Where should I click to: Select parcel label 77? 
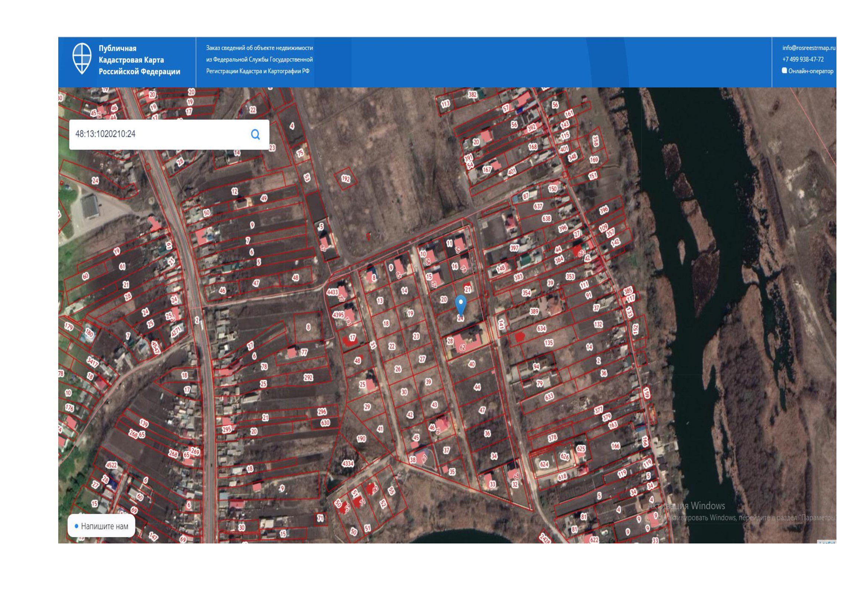tap(304, 352)
